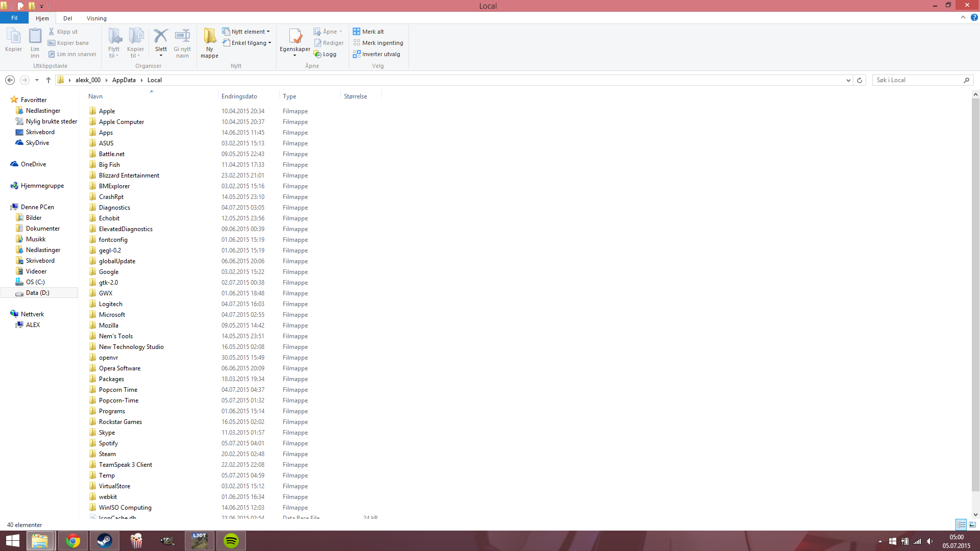
Task: Select the Blizzard Entertainment folder
Action: click(x=129, y=176)
